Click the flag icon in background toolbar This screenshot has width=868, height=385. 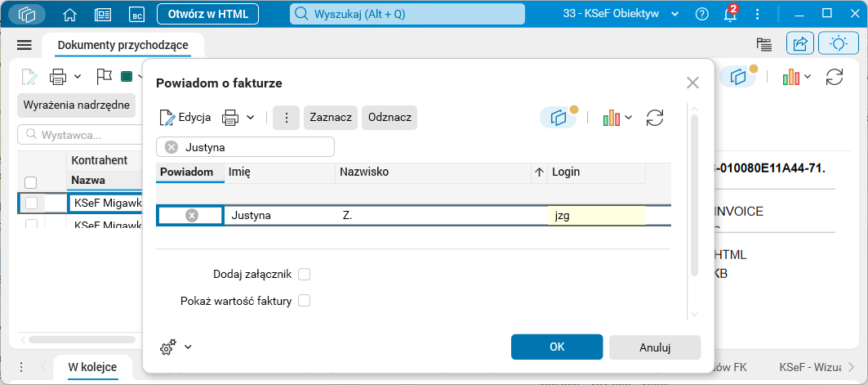(x=104, y=77)
